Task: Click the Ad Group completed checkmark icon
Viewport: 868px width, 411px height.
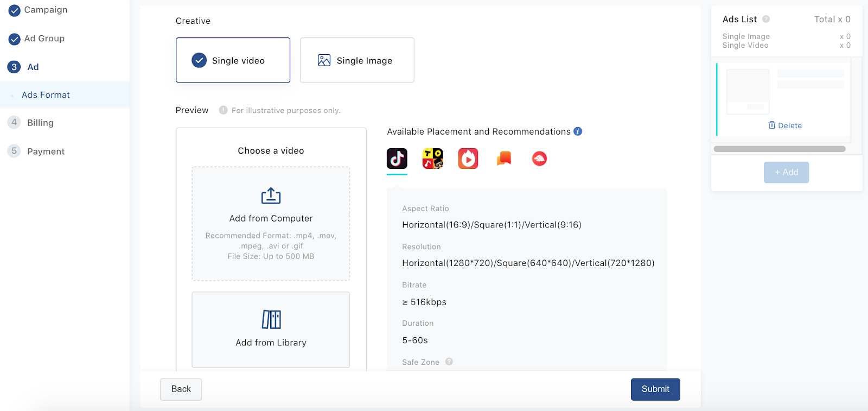Action: tap(15, 39)
